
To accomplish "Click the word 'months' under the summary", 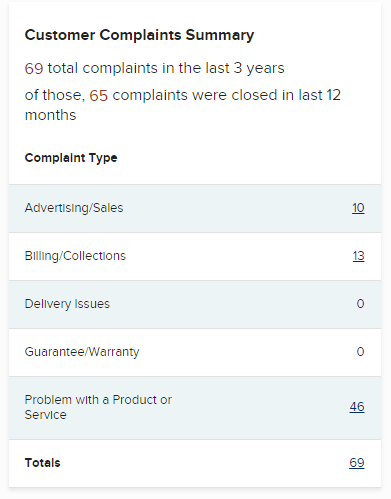I will 50,115.
